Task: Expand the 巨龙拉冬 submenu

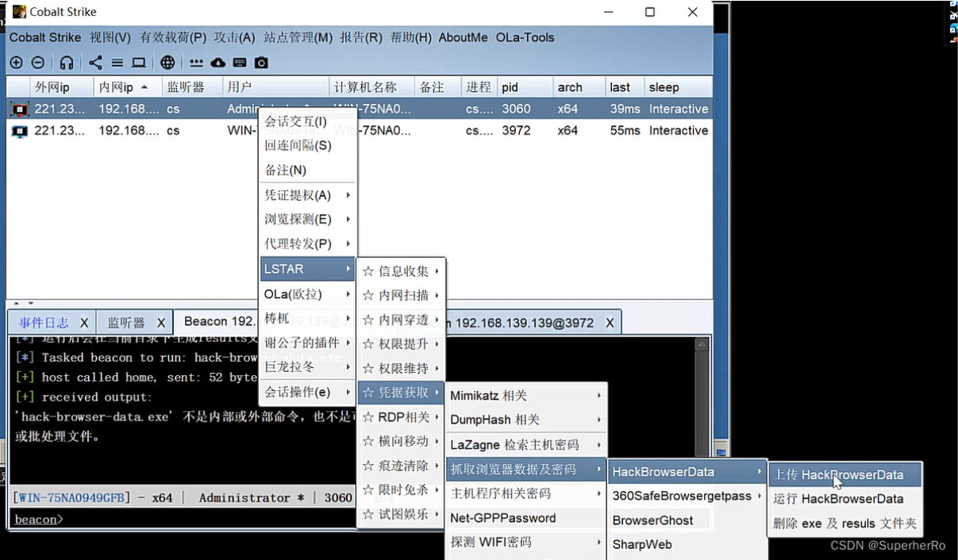Action: point(307,367)
